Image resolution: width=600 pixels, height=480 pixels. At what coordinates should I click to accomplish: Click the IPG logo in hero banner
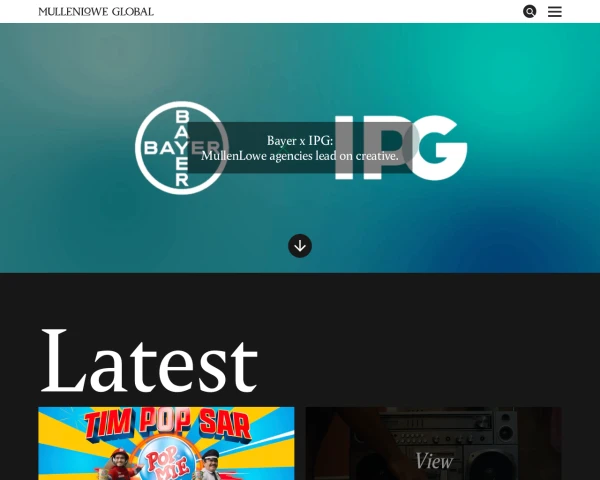point(401,148)
